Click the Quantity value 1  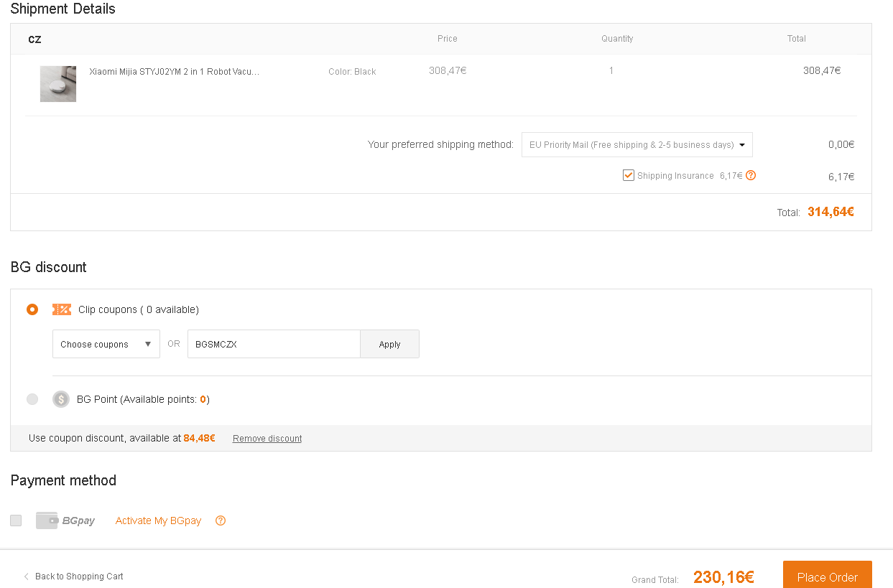pyautogui.click(x=611, y=70)
